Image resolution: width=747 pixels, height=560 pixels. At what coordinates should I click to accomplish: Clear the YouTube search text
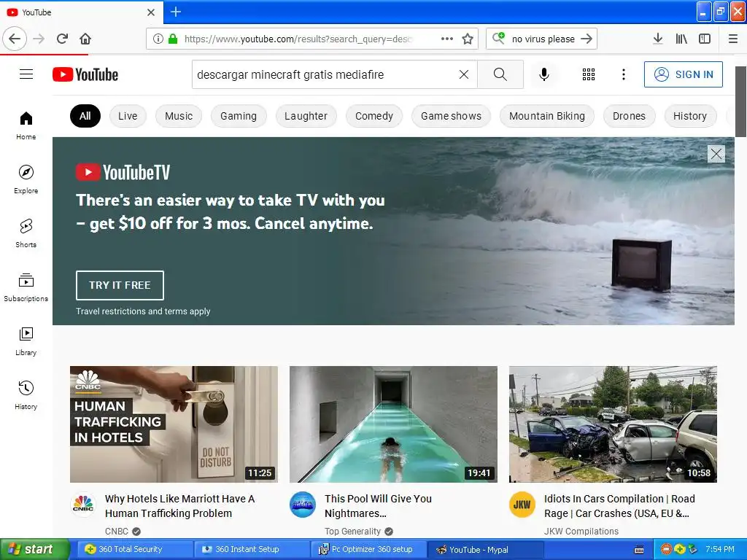point(463,74)
